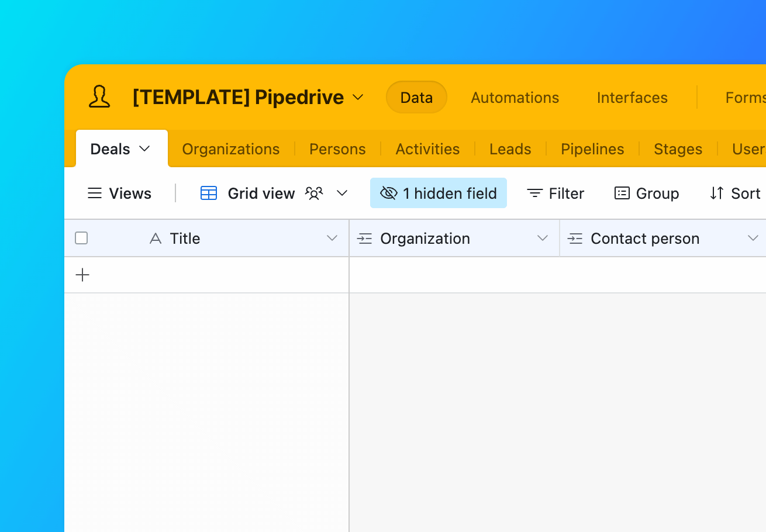Open the Contact person column dropdown arrow

tap(753, 238)
